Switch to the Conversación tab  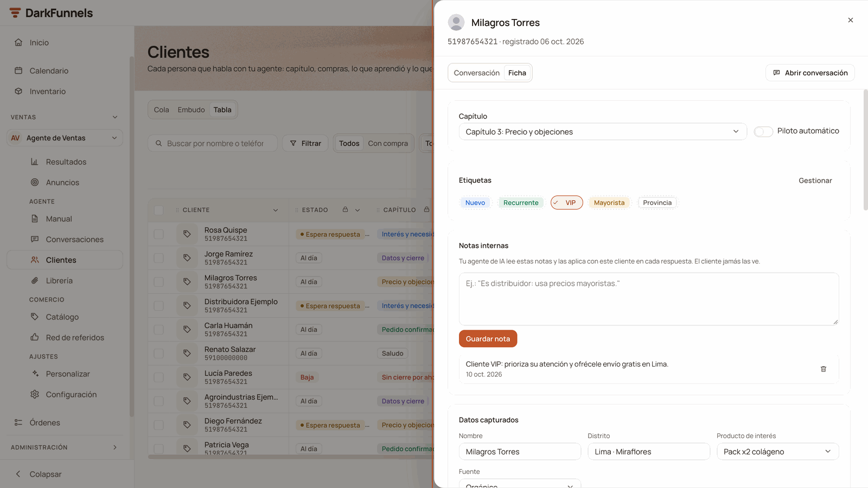(x=476, y=73)
